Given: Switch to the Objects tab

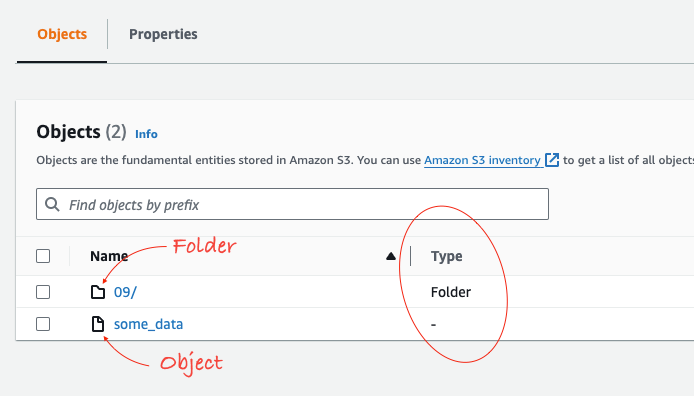Looking at the screenshot, I should click(62, 34).
